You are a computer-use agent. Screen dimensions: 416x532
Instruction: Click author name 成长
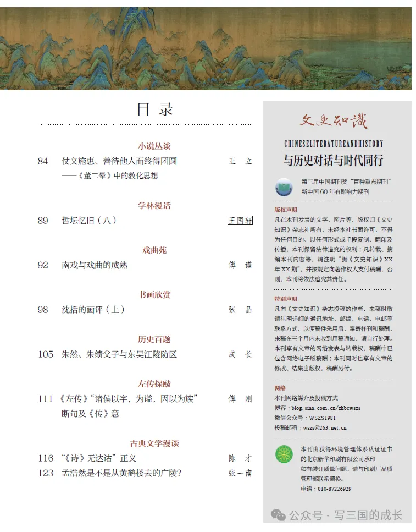(x=240, y=354)
